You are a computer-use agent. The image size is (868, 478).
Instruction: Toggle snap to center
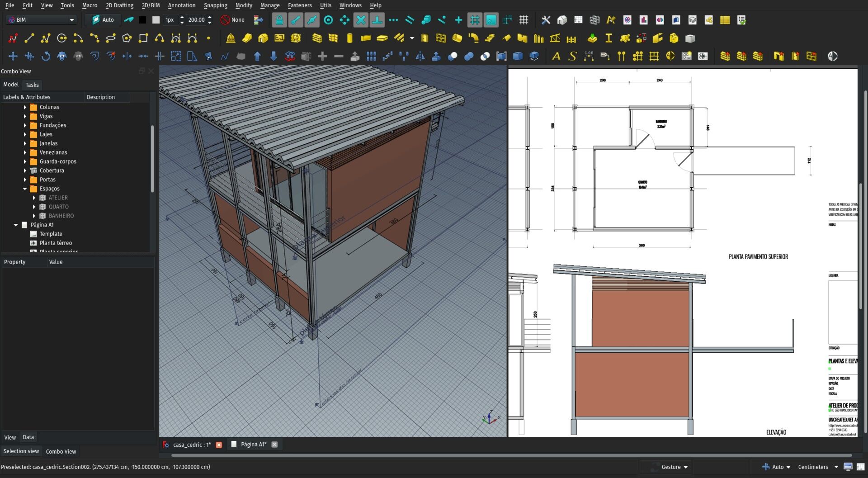[328, 20]
